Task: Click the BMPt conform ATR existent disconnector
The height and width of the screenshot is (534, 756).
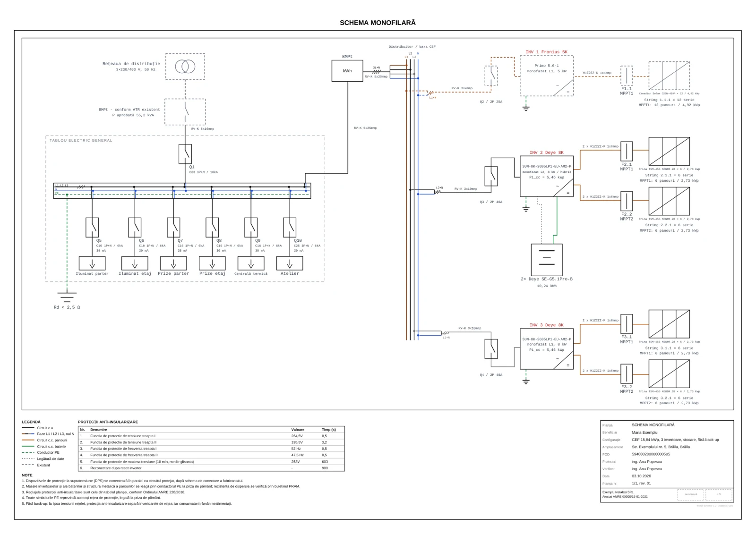Action: point(185,112)
